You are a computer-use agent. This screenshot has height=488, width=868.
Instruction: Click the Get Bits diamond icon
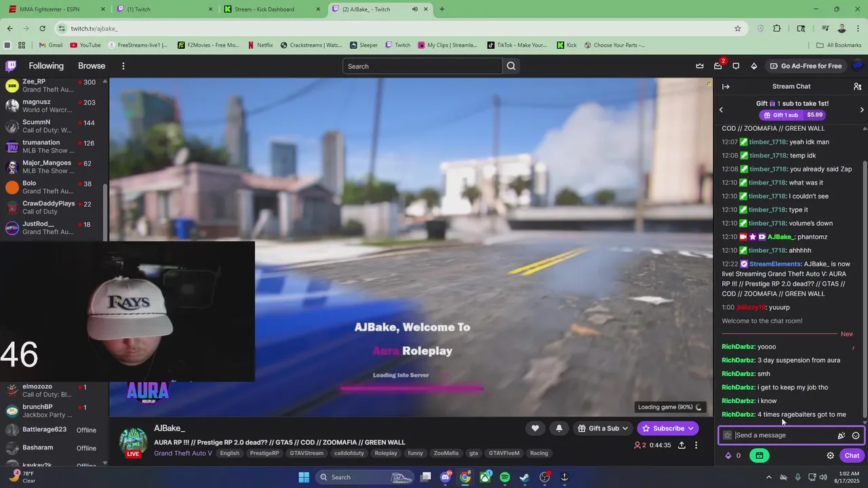[x=754, y=66]
